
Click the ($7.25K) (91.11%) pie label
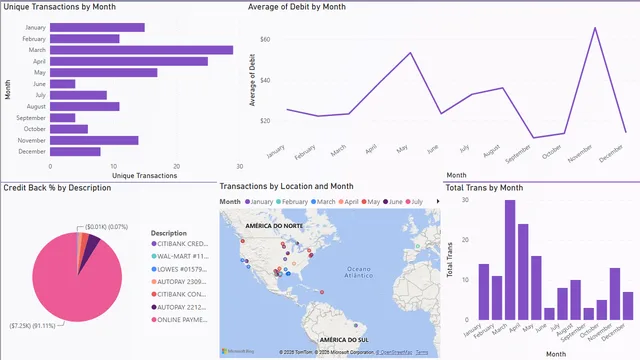click(x=33, y=326)
